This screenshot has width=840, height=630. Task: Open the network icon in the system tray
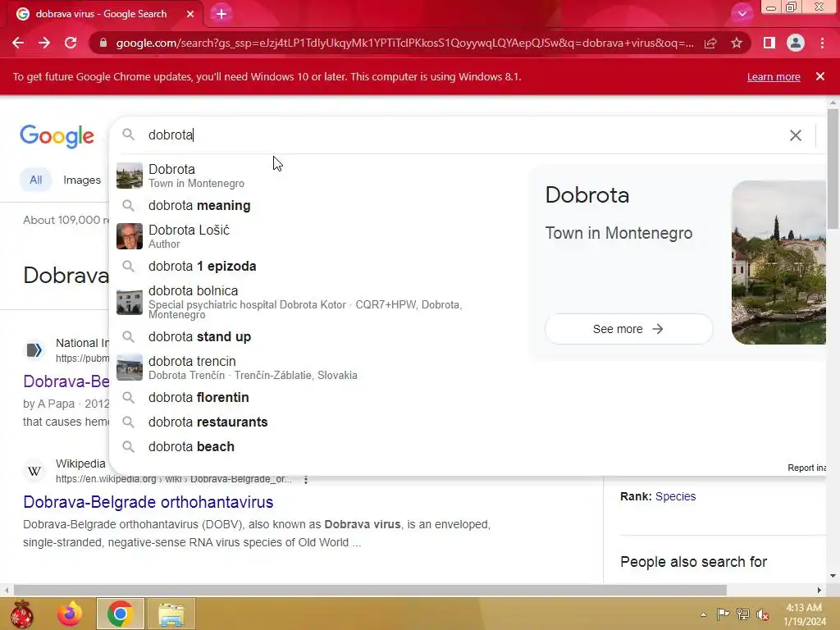[743, 614]
